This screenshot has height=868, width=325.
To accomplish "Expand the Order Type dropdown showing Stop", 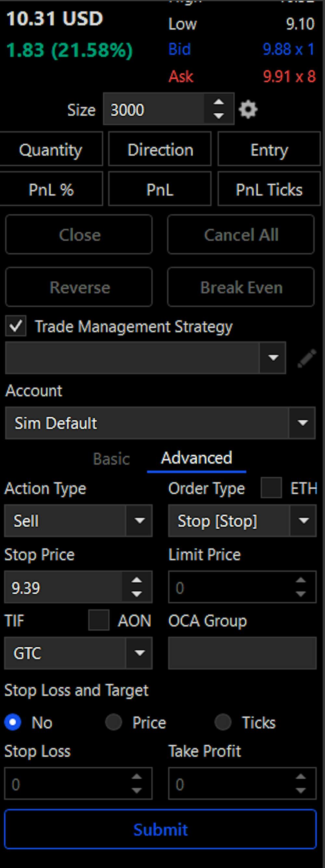I will [x=302, y=521].
